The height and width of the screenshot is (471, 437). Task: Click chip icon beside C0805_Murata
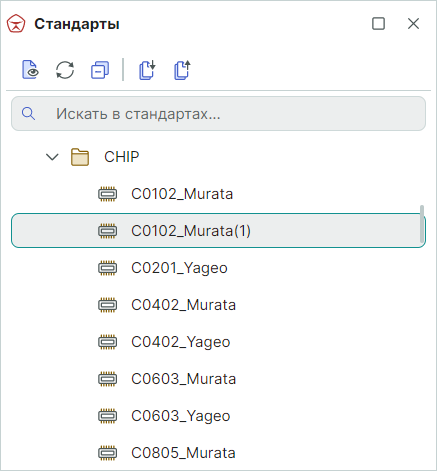tap(107, 453)
